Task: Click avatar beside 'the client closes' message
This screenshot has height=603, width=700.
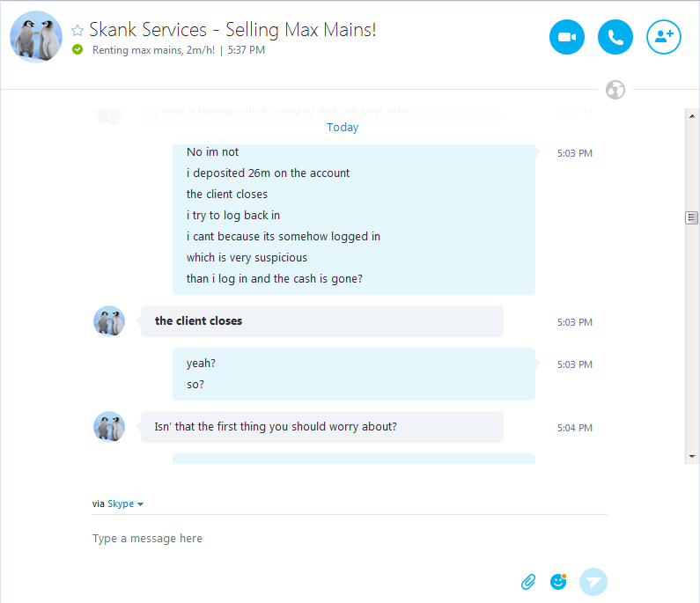Action: [109, 321]
